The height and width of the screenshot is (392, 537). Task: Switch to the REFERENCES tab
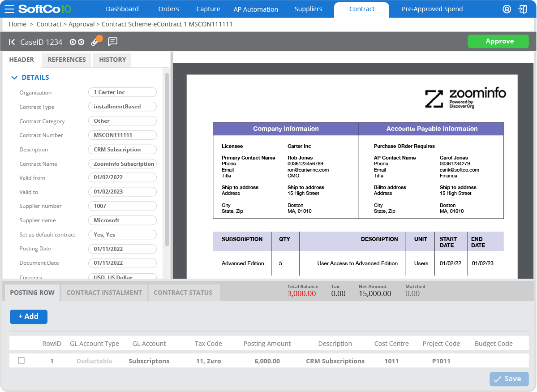66,60
